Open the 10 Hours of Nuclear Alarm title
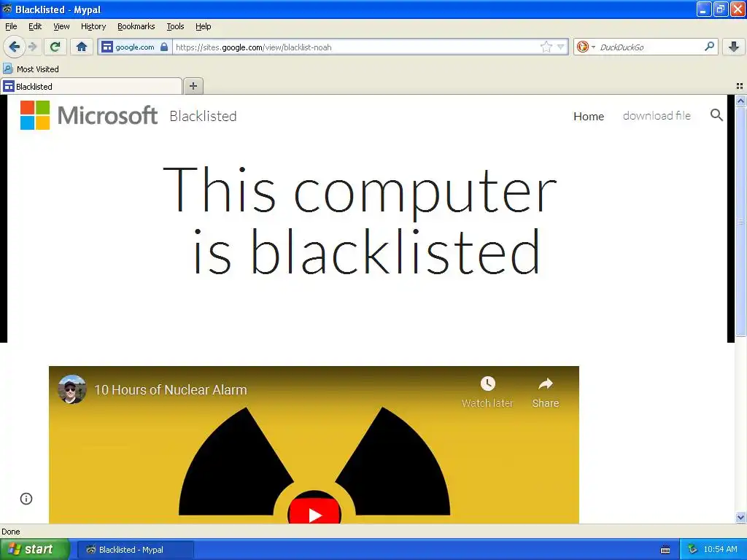 171,389
